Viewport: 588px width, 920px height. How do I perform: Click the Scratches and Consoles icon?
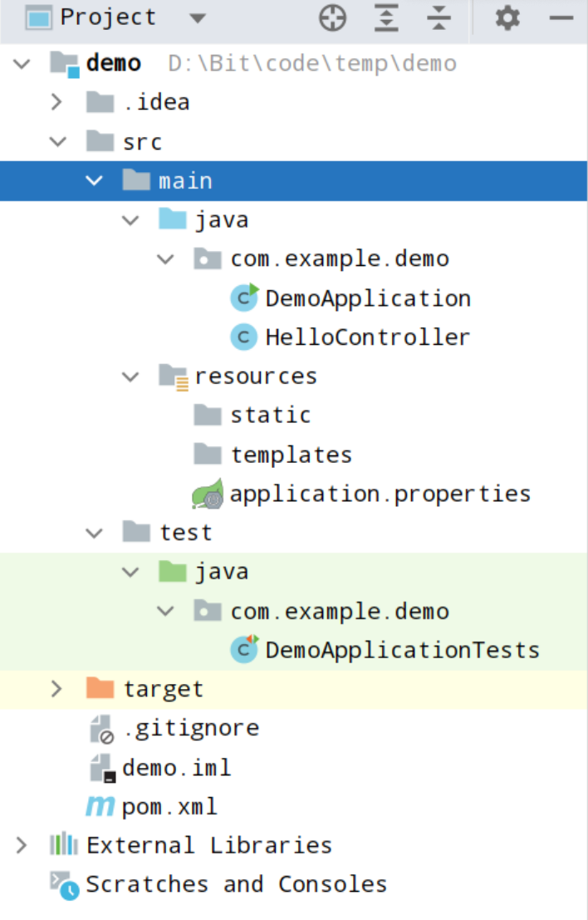[x=64, y=884]
